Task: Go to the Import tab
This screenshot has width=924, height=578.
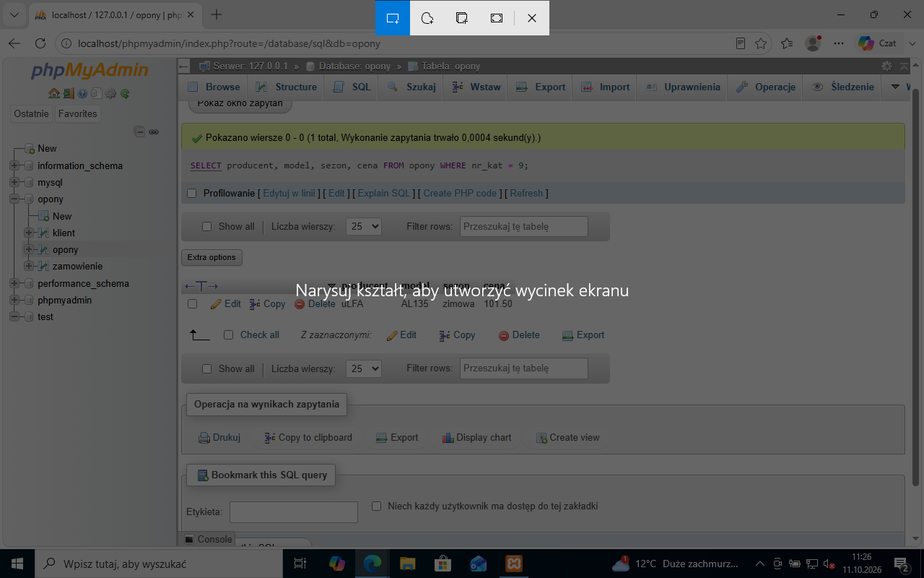Action: click(606, 87)
